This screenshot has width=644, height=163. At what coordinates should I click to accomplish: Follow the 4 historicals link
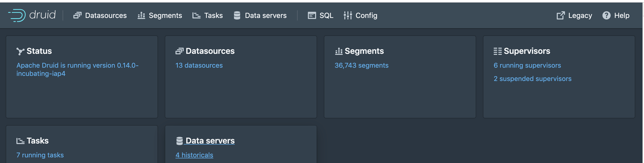194,155
